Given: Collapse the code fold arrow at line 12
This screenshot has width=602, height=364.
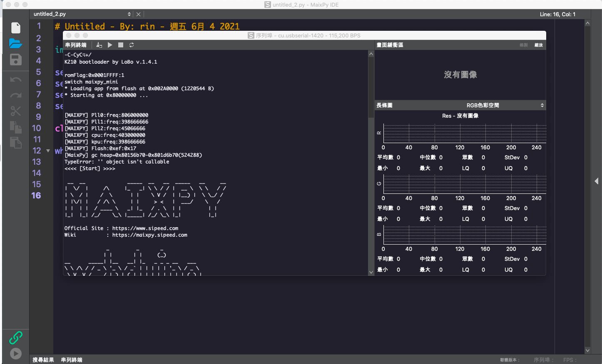Looking at the screenshot, I should [48, 151].
